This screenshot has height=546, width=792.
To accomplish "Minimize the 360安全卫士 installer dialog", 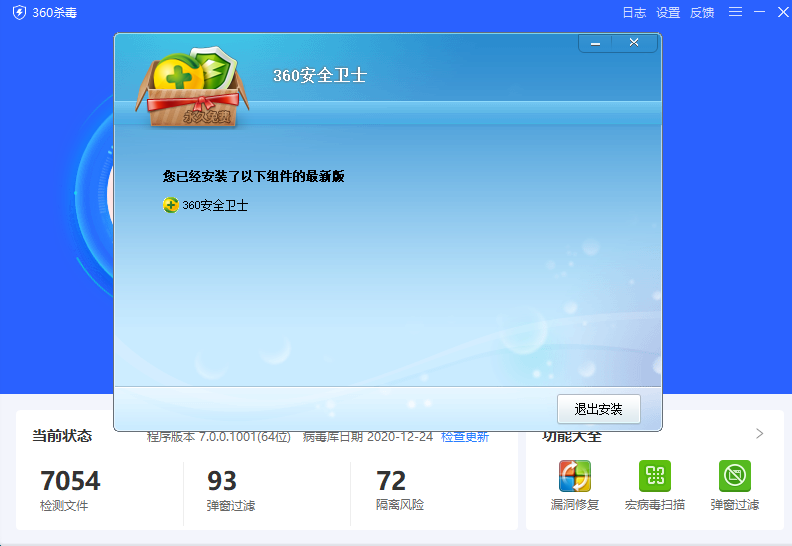I will [596, 44].
